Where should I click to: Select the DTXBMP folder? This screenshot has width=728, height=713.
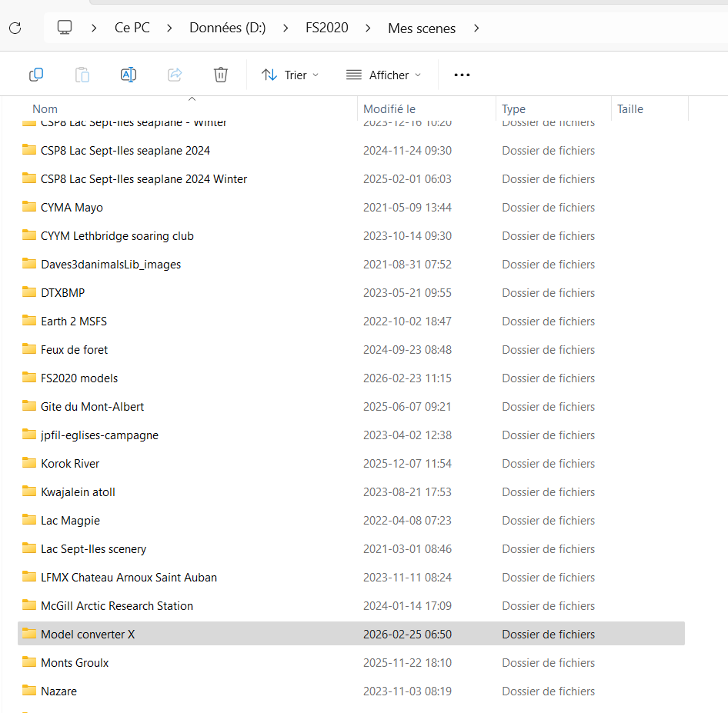(x=351, y=293)
